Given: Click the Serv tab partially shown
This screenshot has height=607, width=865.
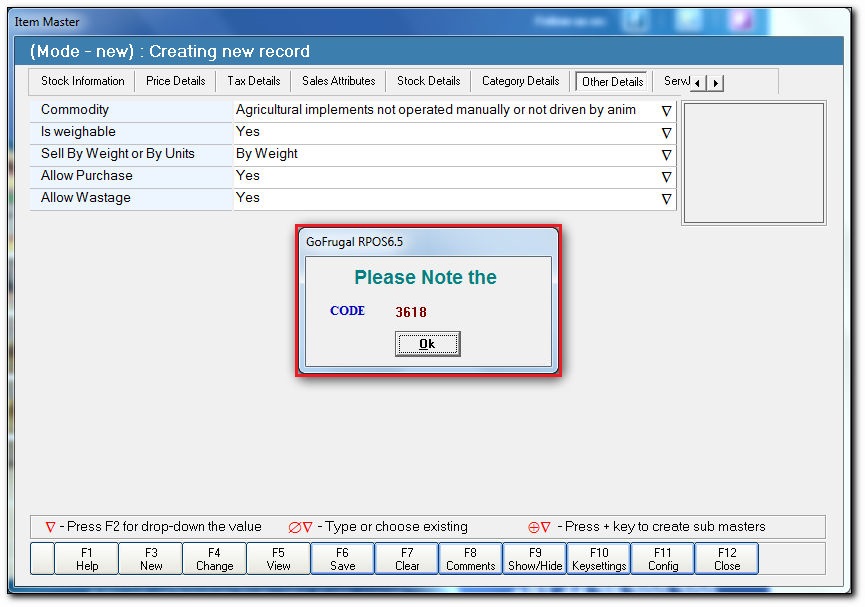Looking at the screenshot, I should tap(676, 81).
